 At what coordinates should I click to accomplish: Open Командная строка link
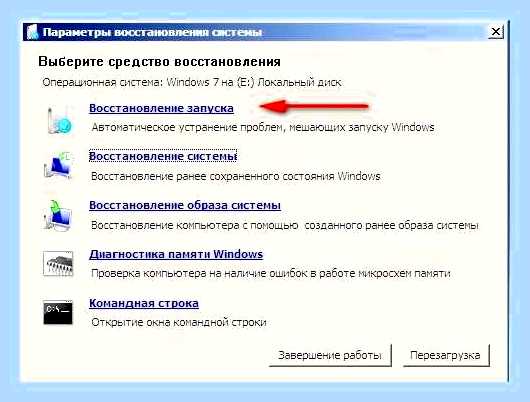pyautogui.click(x=144, y=303)
